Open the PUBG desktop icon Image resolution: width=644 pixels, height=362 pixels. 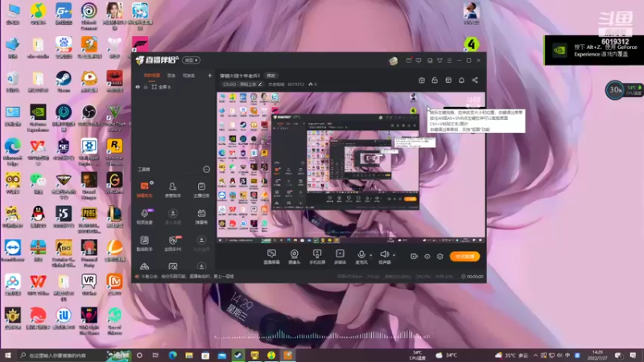(x=89, y=220)
